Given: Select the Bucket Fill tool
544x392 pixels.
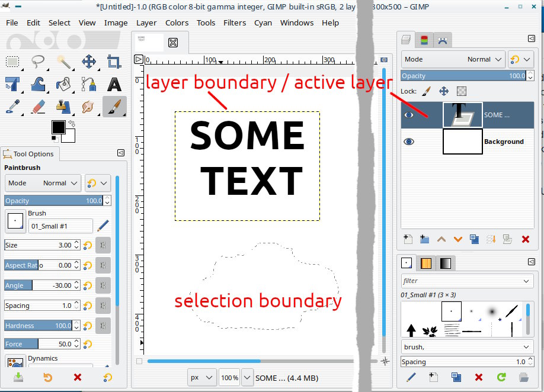Looking at the screenshot, I should click(x=64, y=84).
